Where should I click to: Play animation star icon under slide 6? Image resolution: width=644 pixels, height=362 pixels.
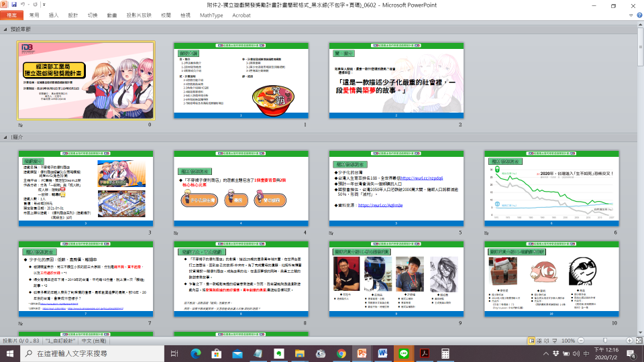[486, 233]
